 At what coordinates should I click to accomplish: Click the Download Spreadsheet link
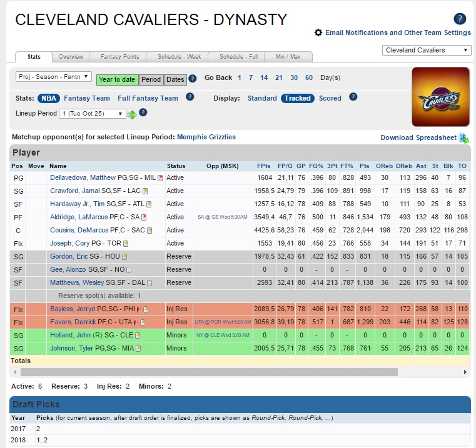coord(418,137)
